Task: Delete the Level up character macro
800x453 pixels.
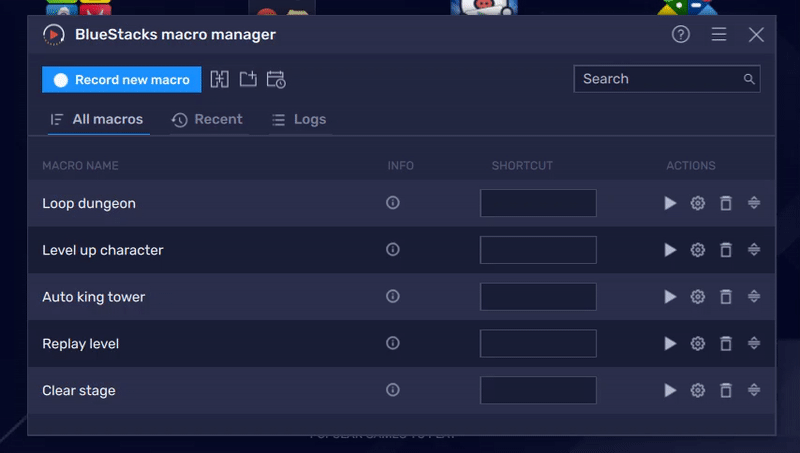Action: 726,250
